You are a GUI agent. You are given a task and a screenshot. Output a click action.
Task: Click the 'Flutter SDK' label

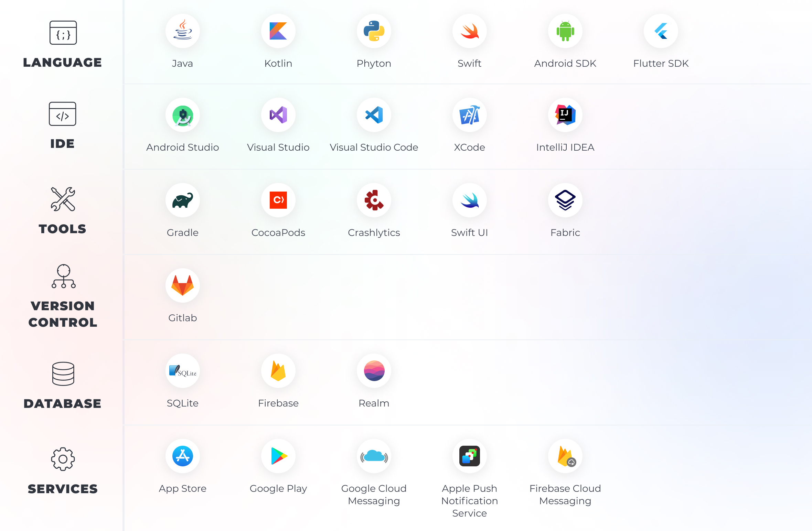(661, 64)
